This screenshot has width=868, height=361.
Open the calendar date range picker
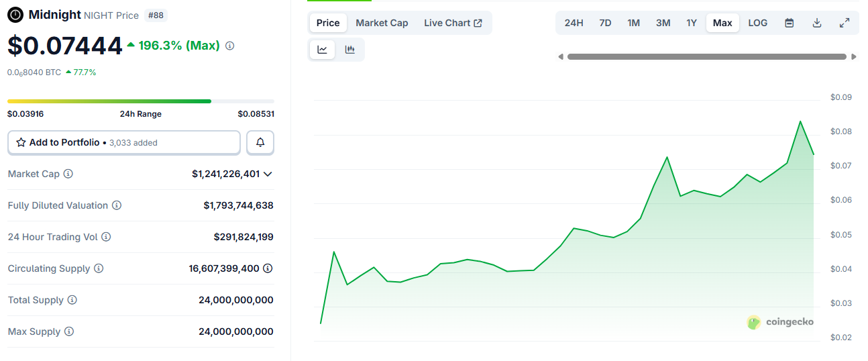click(790, 23)
